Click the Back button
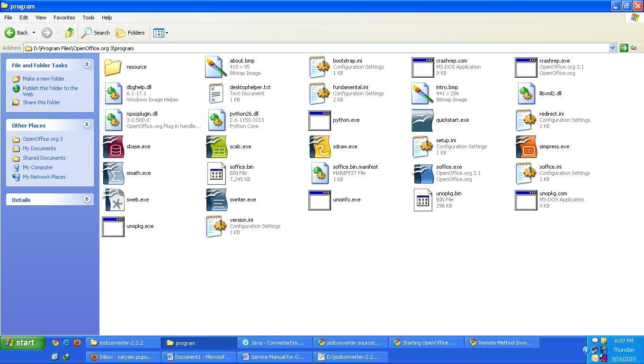Image resolution: width=644 pixels, height=364 pixels. pos(17,33)
